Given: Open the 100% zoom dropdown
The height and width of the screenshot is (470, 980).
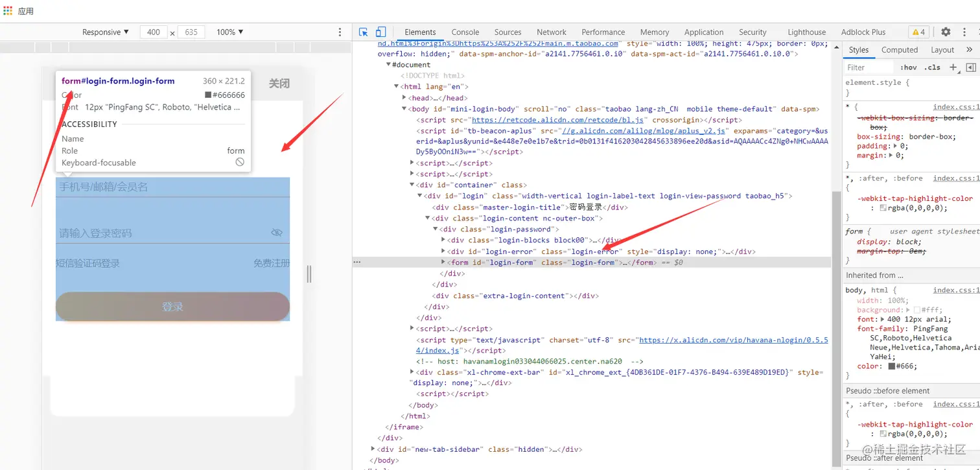Looking at the screenshot, I should pos(230,32).
